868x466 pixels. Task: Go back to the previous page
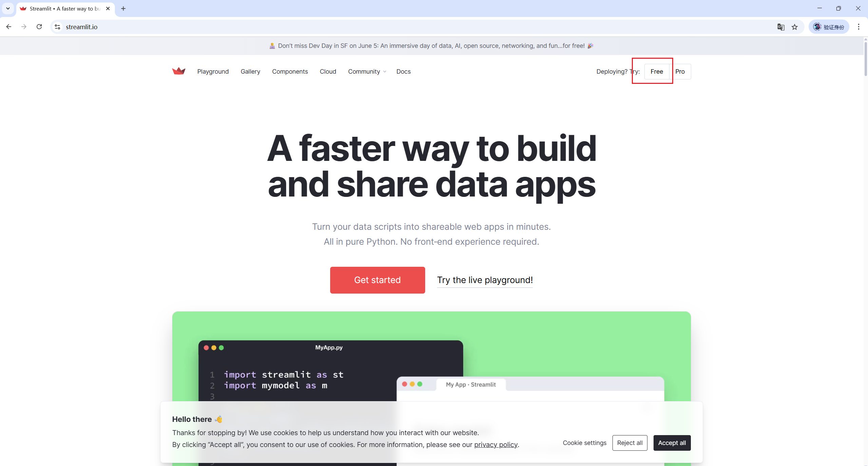tap(9, 27)
